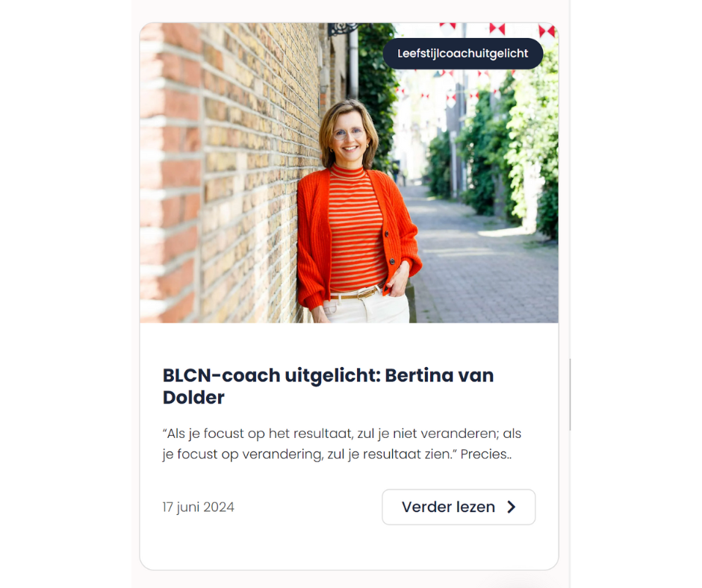Click the excerpt text starting "Als je focust"
The width and height of the screenshot is (702, 588).
[x=341, y=444]
